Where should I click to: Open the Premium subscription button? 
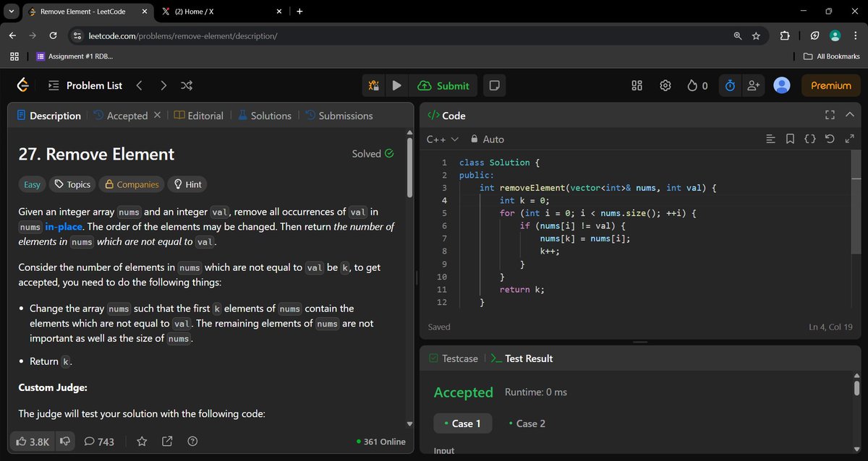831,85
